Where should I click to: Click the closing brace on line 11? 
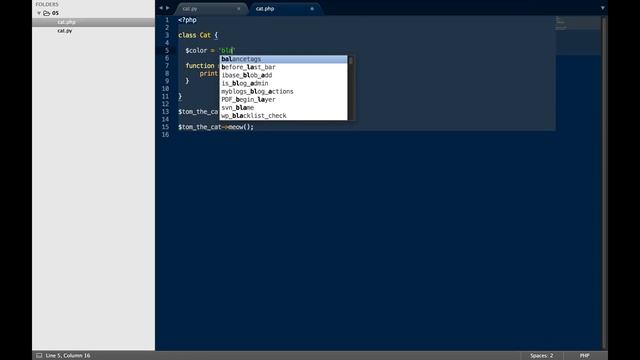pos(180,96)
